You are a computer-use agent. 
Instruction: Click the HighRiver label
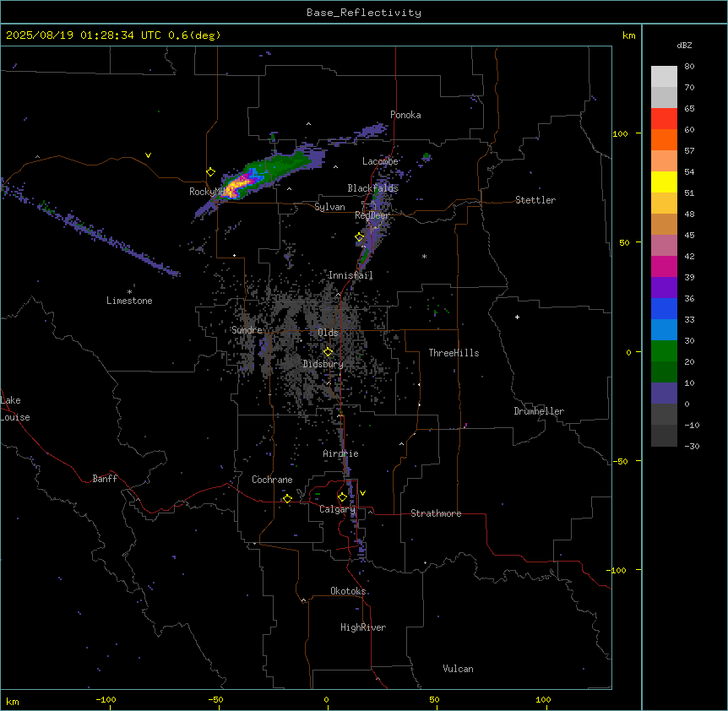pyautogui.click(x=363, y=627)
